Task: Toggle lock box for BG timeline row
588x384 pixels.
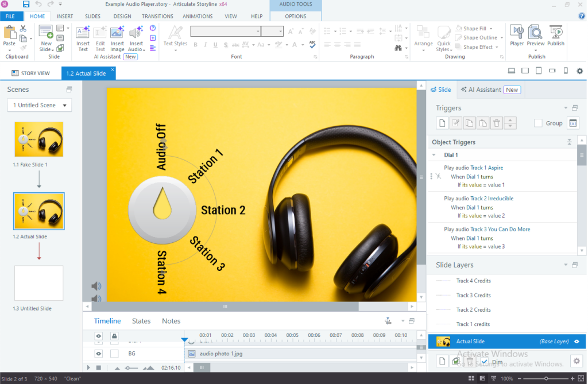Action: point(114,353)
